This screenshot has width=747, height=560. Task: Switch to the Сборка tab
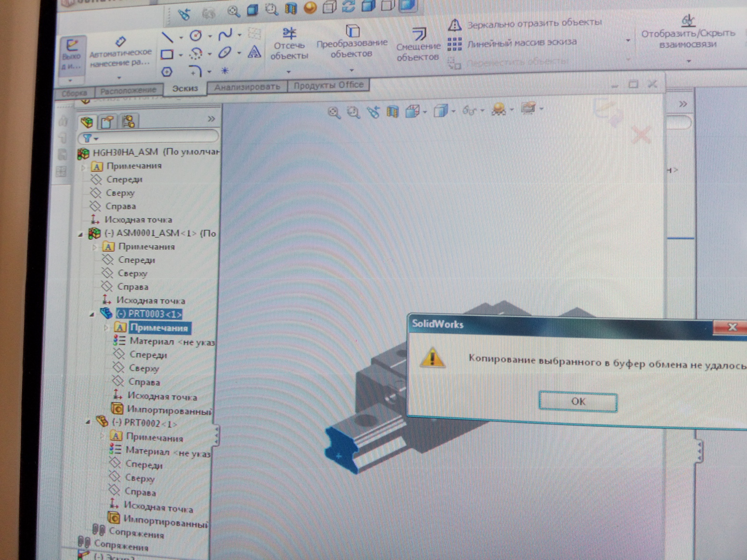click(74, 93)
